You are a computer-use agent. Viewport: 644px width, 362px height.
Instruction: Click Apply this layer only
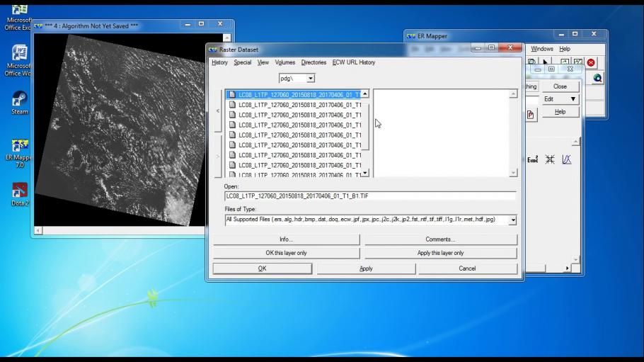[x=440, y=253]
